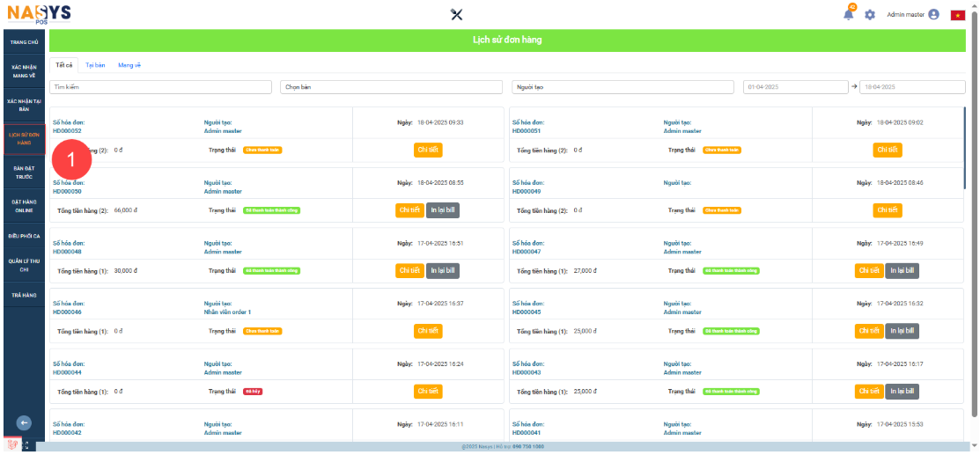Open Quản lý thu chi in sidebar
Viewport: 980px width, 455px height.
[x=24, y=265]
